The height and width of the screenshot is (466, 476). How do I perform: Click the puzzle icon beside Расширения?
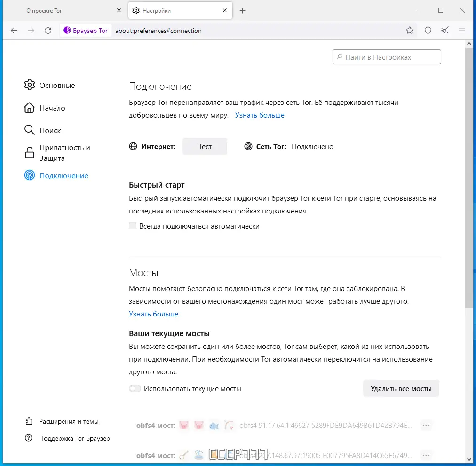point(29,421)
